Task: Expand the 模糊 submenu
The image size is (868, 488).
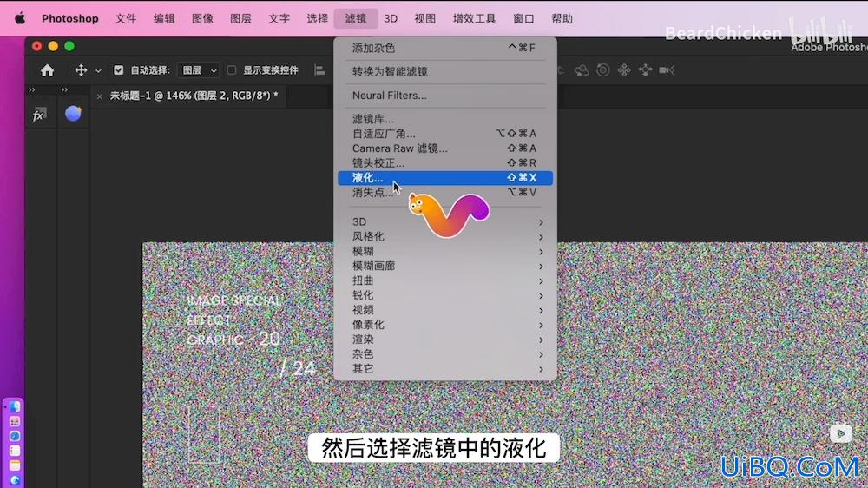Action: [445, 251]
